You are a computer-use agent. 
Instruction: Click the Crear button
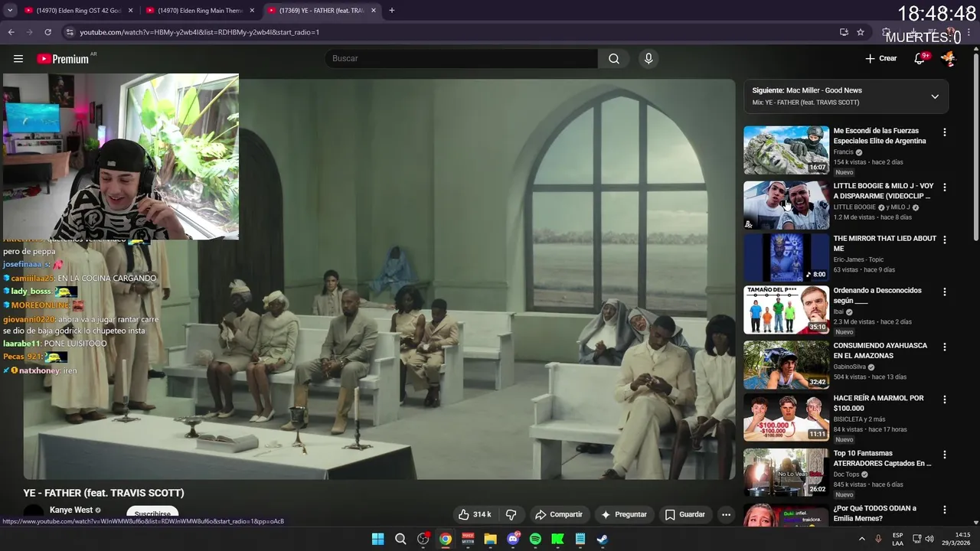(880, 59)
